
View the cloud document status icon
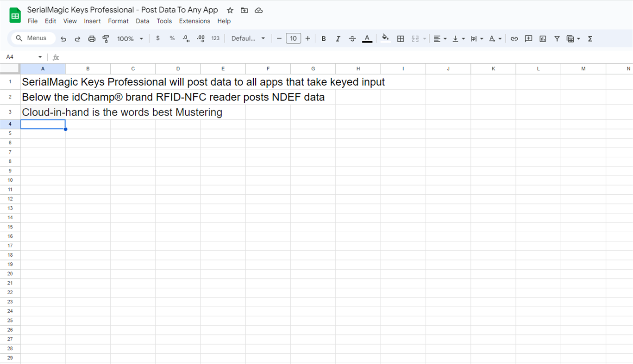point(259,10)
